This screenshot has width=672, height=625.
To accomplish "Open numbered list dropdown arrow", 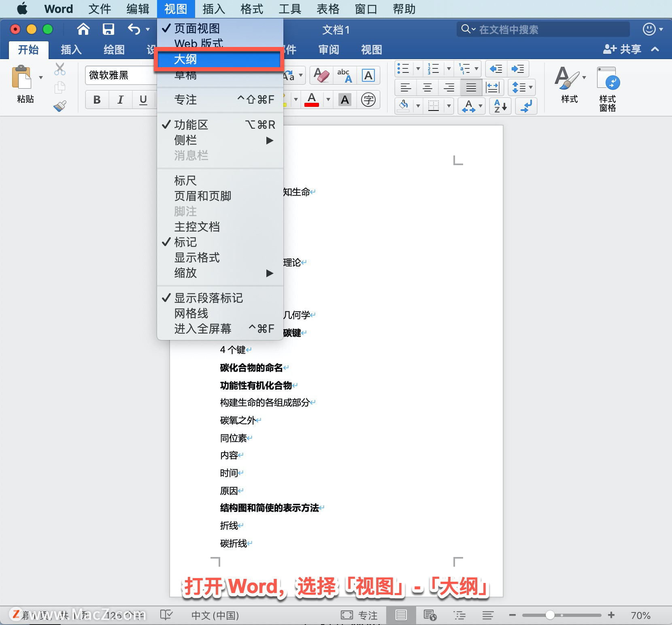I will coord(449,69).
